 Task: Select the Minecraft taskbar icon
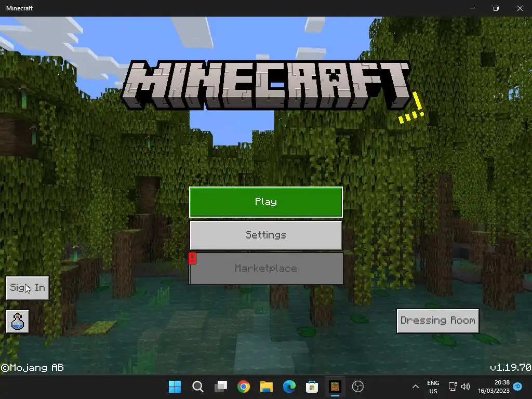coord(335,387)
